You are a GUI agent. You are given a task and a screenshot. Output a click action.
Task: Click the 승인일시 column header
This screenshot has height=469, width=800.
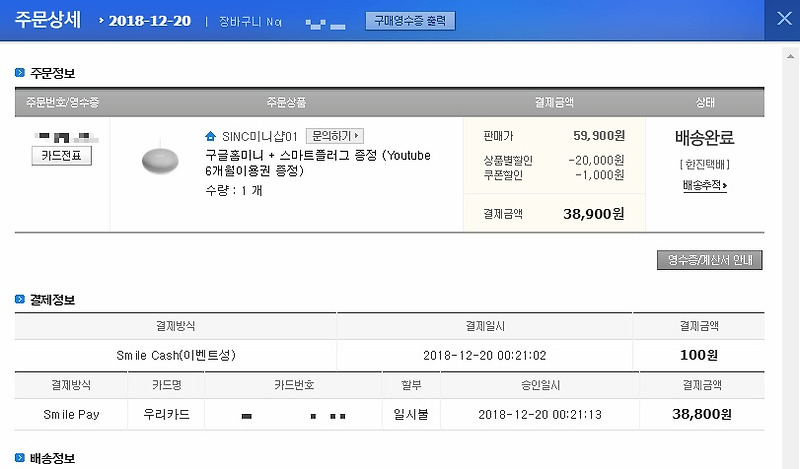point(540,385)
